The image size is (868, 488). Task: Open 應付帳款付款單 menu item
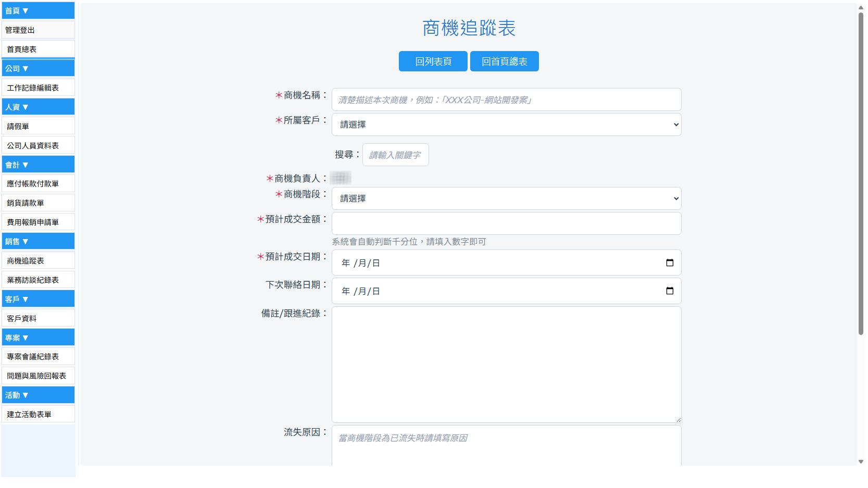point(38,183)
